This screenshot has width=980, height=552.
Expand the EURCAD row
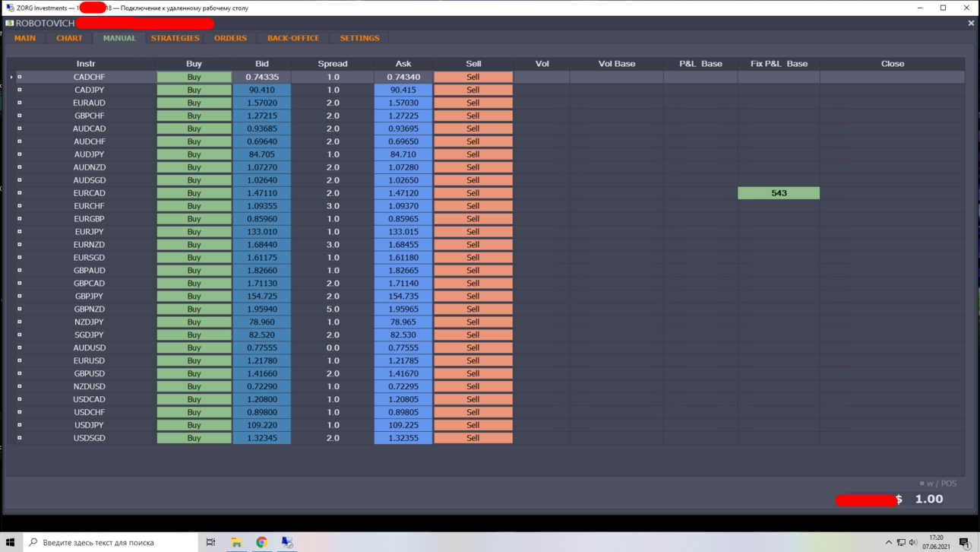pyautogui.click(x=20, y=193)
